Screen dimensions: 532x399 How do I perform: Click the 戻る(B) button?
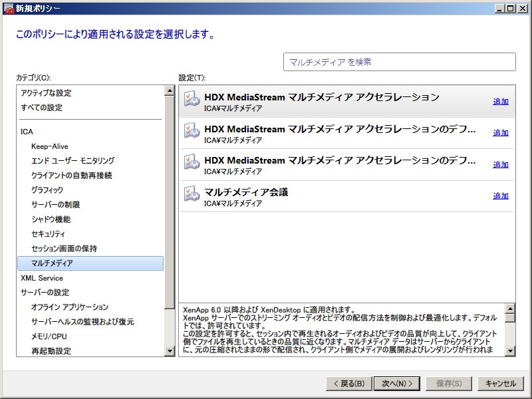347,384
